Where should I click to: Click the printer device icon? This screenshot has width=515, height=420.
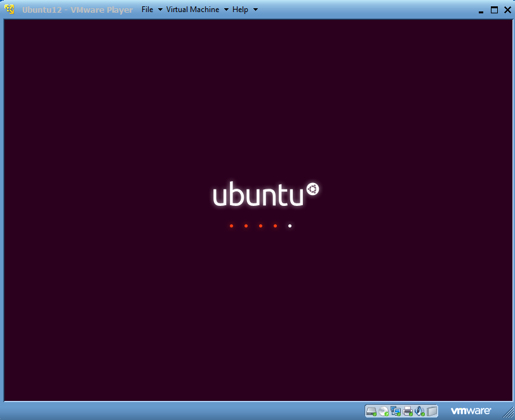point(408,411)
